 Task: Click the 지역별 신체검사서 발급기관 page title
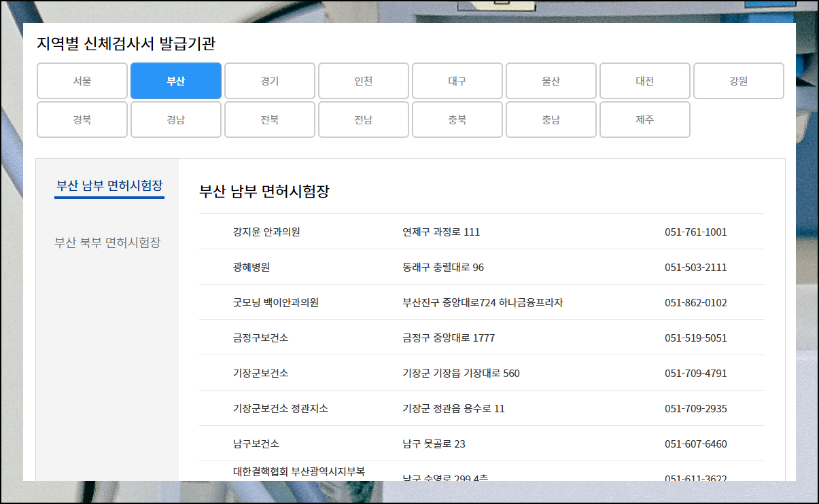tap(126, 44)
